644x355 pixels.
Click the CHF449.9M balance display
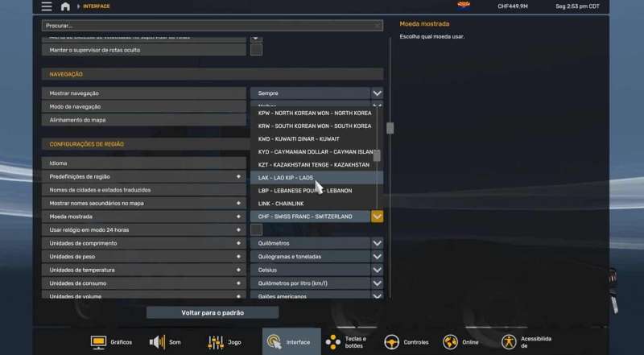(x=513, y=6)
